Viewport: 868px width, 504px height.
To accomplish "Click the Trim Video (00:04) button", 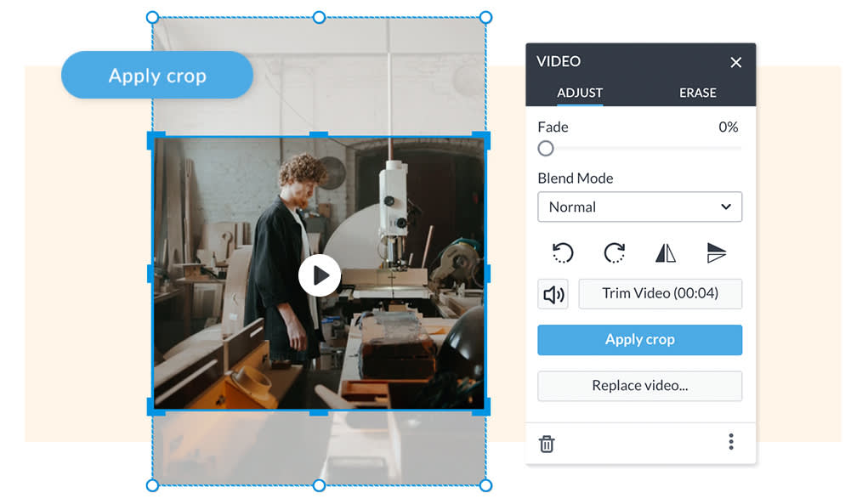I will (661, 294).
